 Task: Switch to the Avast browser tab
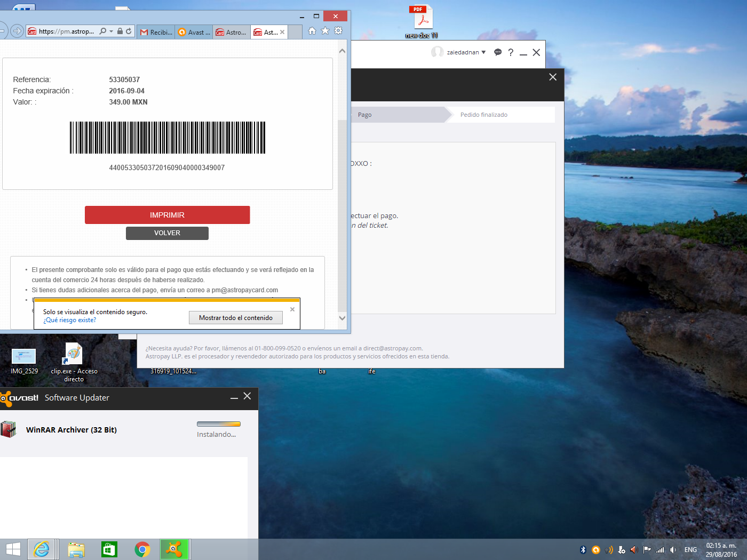tap(194, 32)
